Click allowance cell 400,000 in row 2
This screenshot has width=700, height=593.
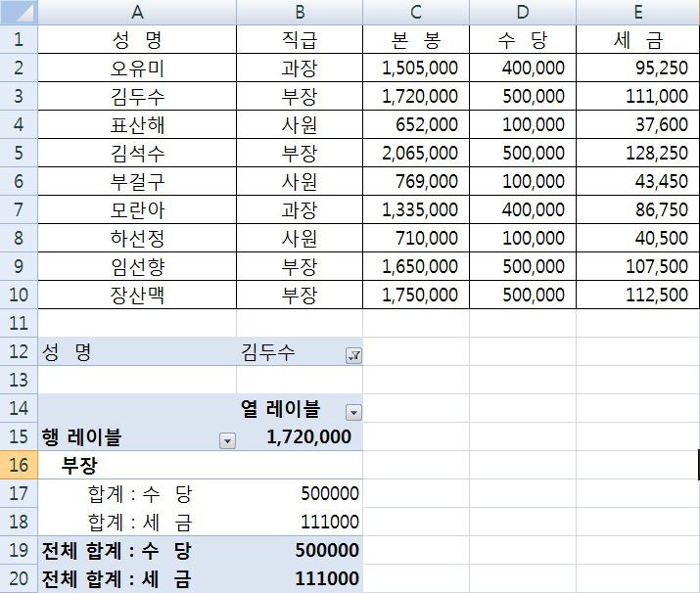pos(523,68)
